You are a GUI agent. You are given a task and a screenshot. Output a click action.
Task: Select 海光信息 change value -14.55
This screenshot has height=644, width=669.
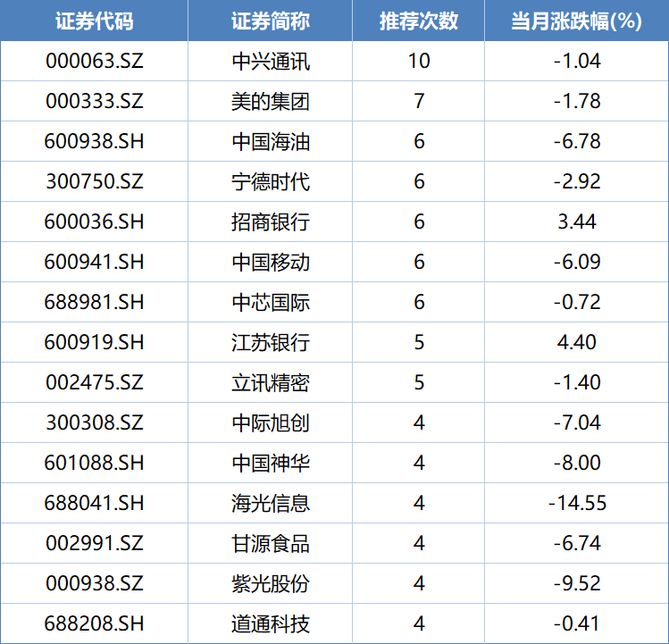tap(576, 503)
